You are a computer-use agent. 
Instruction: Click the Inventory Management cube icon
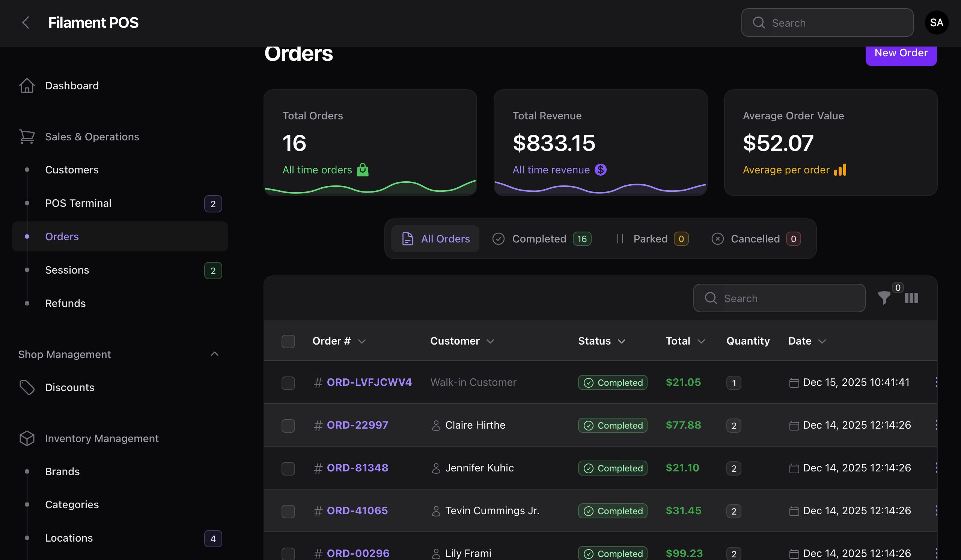pos(27,438)
